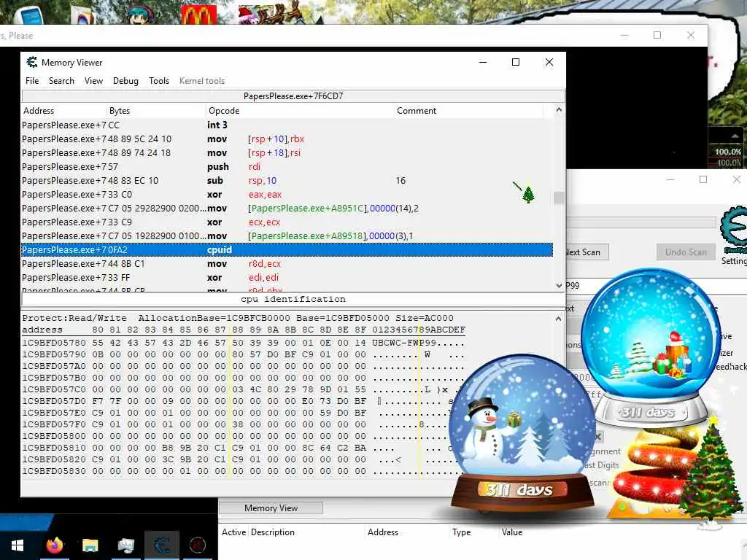The width and height of the screenshot is (747, 560).
Task: Click hex row address 1C9BFD05810
Action: [54, 448]
